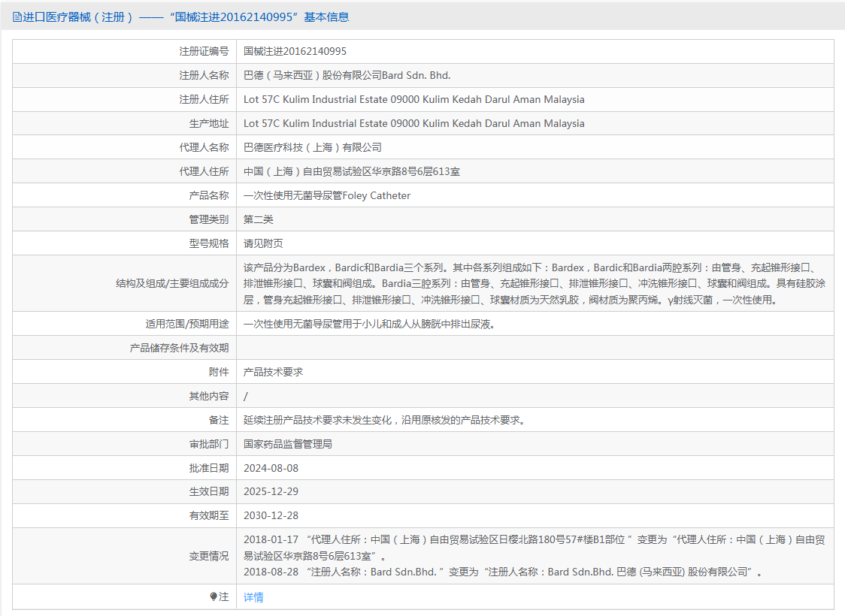Click the 生产地址 address value
This screenshot has height=616, width=845.
[x=414, y=123]
